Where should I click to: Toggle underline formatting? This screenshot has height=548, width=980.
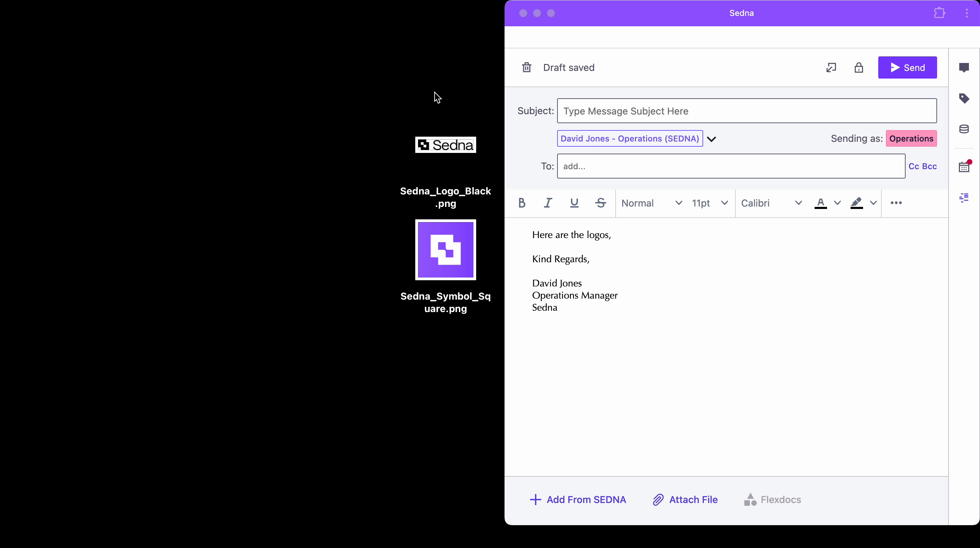(x=574, y=203)
